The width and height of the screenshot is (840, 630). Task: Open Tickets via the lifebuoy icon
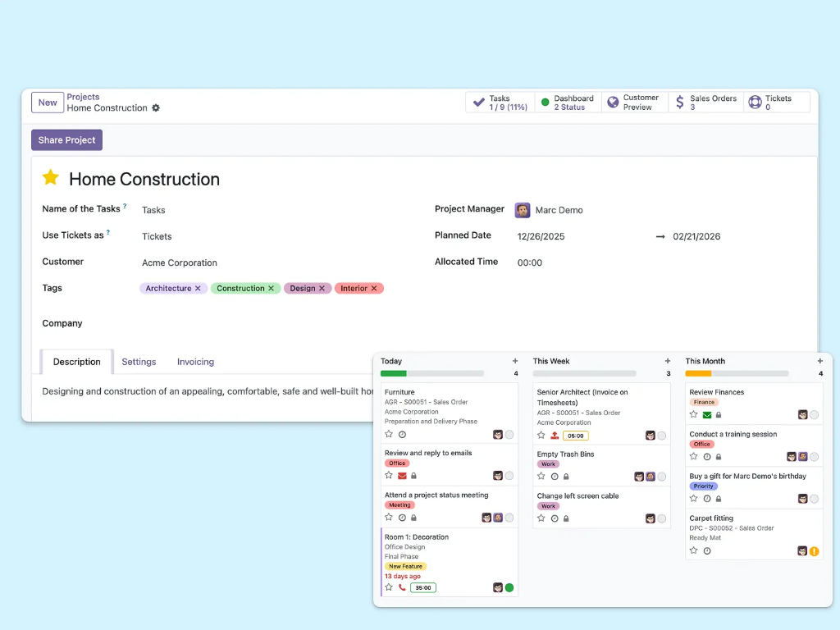pos(756,100)
